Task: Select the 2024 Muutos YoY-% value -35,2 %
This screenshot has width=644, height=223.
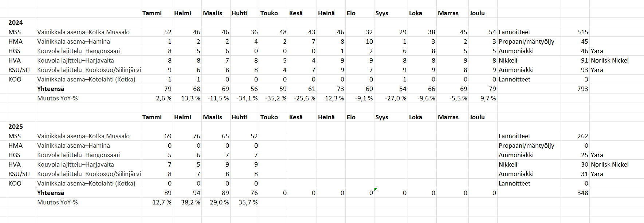Action: point(276,98)
